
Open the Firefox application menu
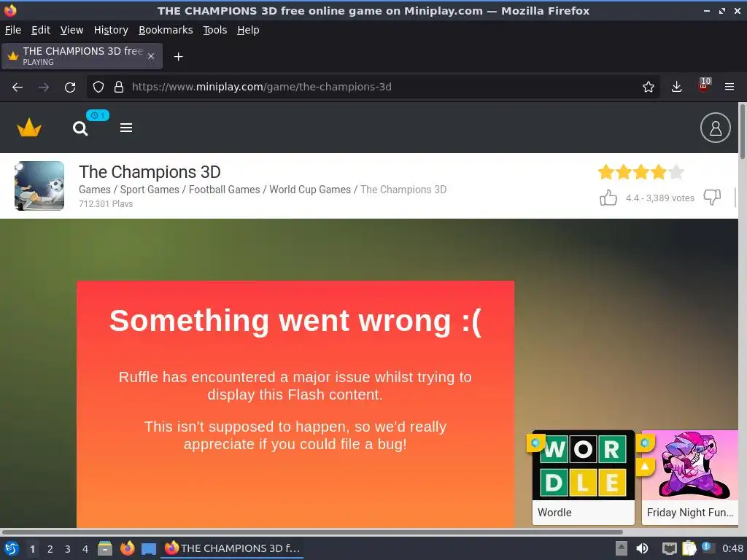[x=729, y=87]
